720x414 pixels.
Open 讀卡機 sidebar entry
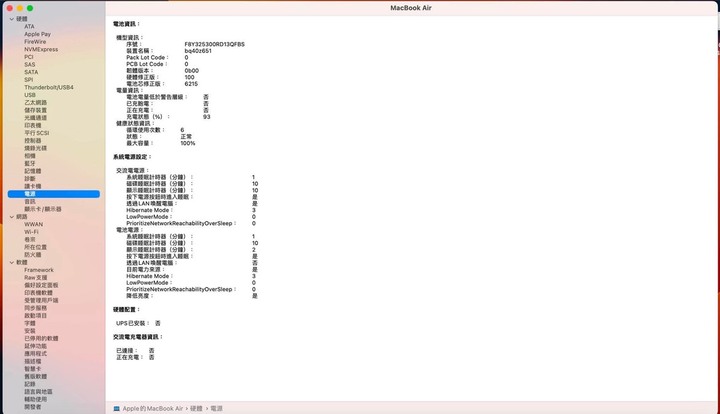[33, 186]
